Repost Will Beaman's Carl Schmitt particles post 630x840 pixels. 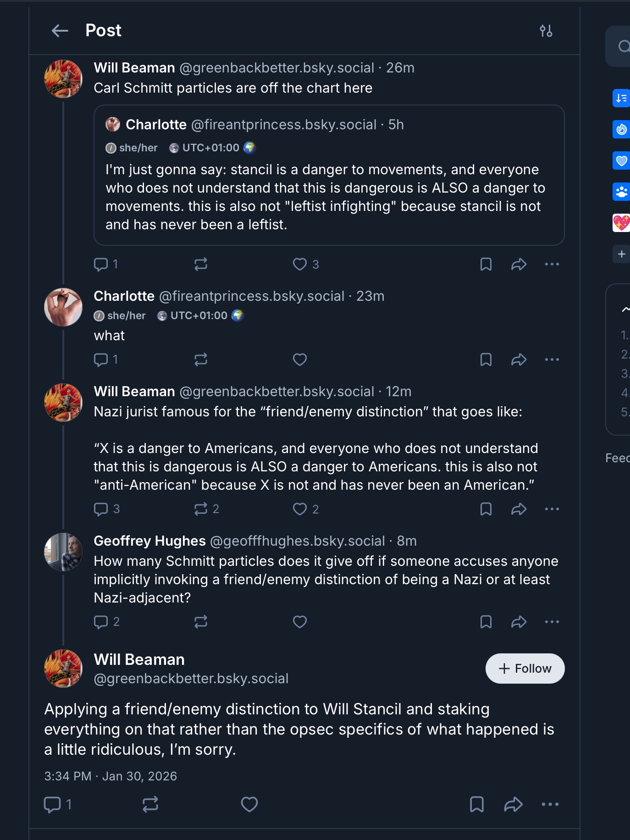pyautogui.click(x=200, y=264)
